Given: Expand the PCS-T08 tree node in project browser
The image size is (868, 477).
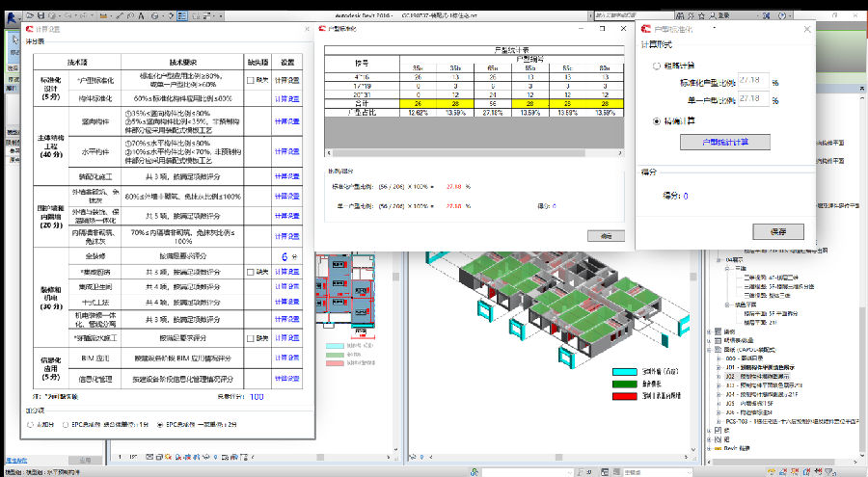Looking at the screenshot, I should 719,420.
